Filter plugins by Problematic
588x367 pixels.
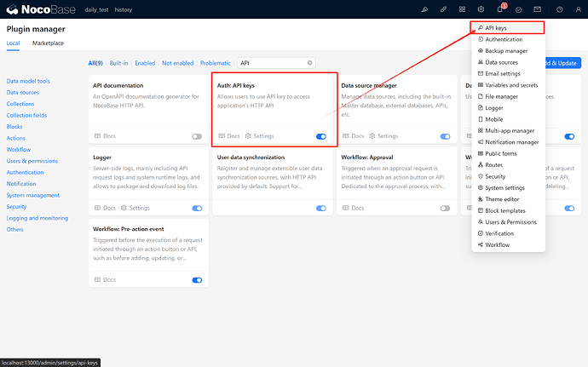[215, 63]
